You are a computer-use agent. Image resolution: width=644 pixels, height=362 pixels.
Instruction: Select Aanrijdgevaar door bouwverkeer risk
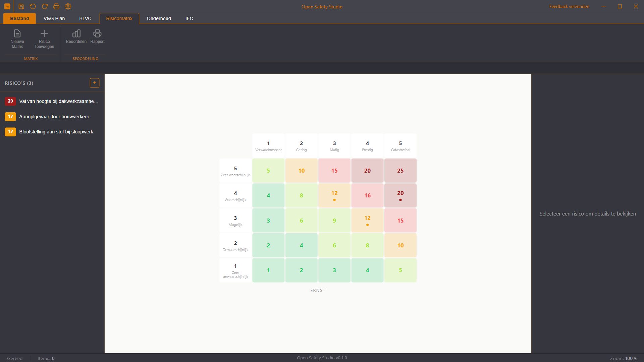point(52,117)
